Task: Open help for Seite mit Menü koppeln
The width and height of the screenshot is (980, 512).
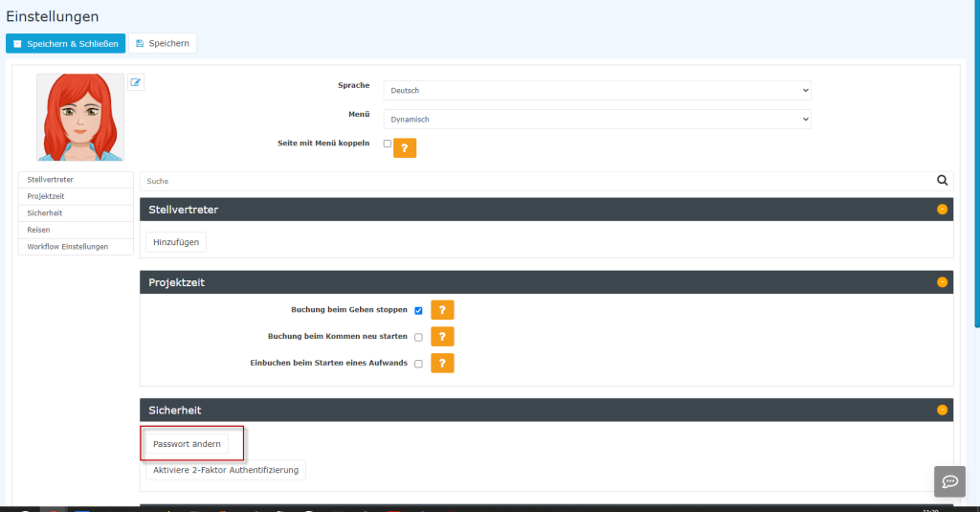Action: pos(405,147)
